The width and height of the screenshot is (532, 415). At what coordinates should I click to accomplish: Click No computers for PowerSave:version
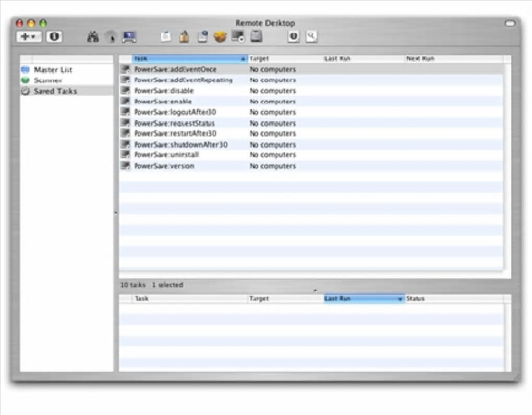(273, 166)
